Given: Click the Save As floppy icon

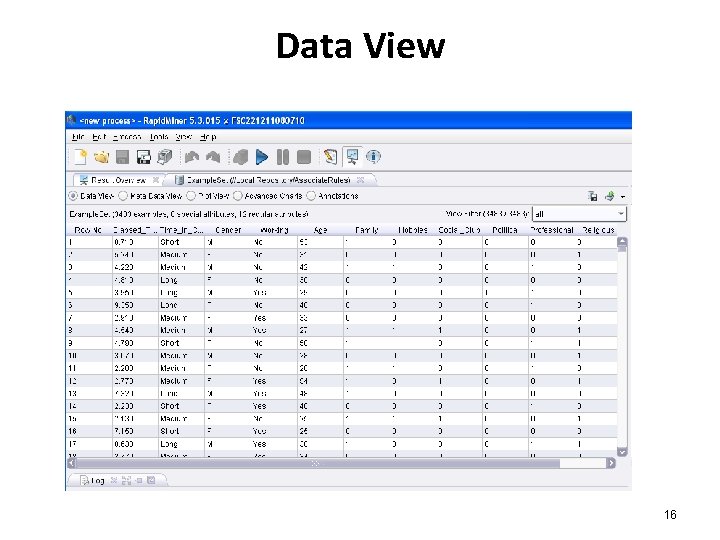Looking at the screenshot, I should tap(144, 157).
